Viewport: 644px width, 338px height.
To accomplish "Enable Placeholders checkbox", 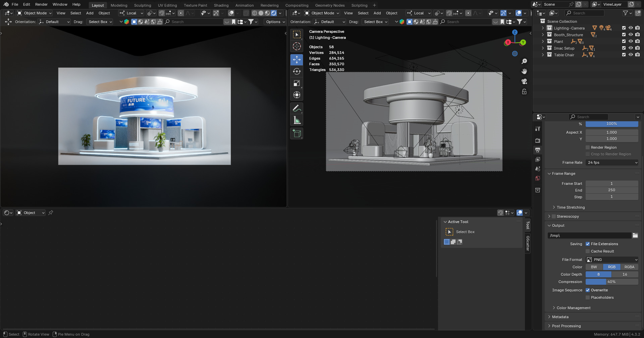I will 588,297.
